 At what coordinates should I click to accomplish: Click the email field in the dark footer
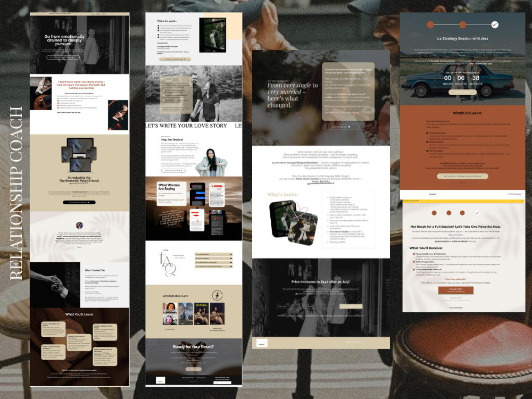click(x=222, y=383)
